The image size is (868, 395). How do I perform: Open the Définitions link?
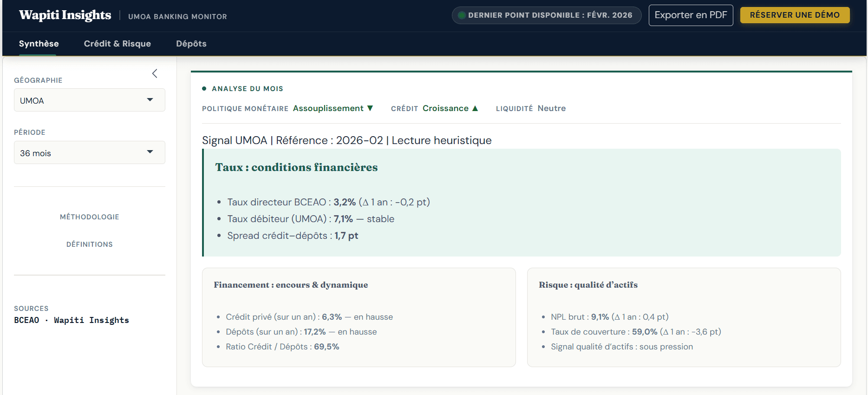click(x=90, y=244)
